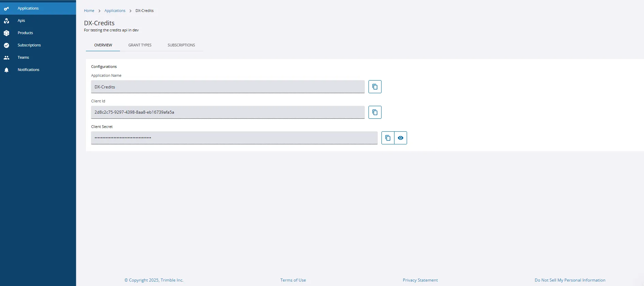Click the Configurations section label

pos(104,67)
